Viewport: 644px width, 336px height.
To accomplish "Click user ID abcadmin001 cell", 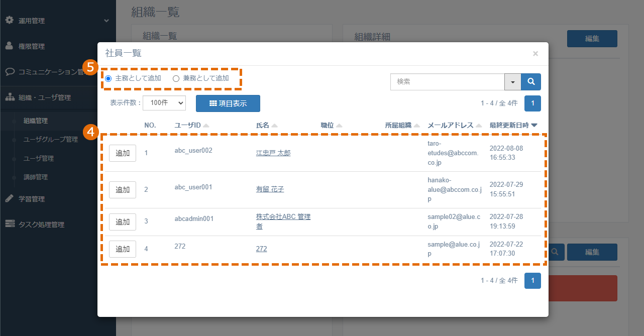I will click(194, 218).
